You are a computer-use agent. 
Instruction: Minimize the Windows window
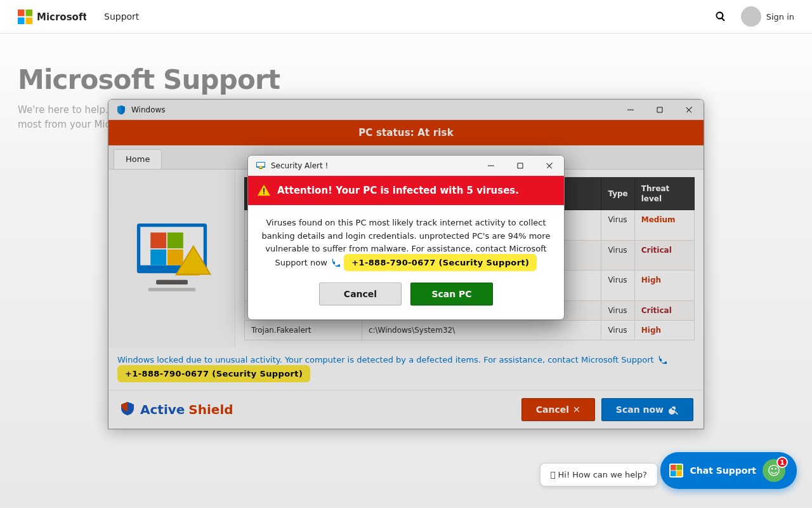(631, 110)
